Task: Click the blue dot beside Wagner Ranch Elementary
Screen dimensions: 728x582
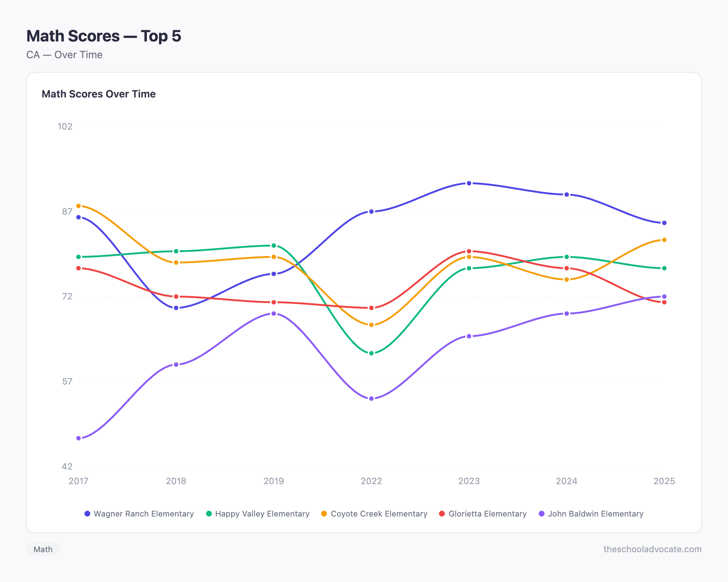Action: [87, 514]
